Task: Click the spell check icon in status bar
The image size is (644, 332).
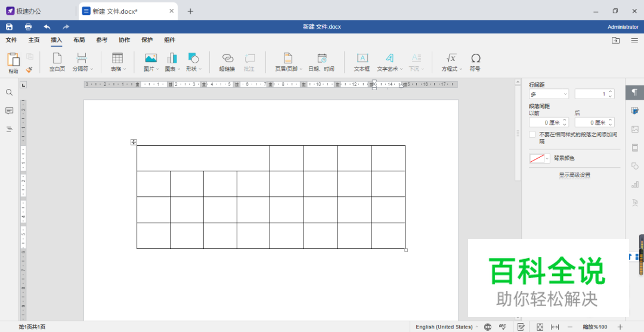Action: (502, 327)
